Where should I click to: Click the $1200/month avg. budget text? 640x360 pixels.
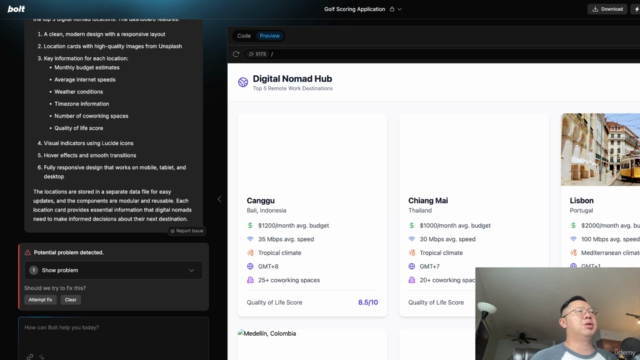pyautogui.click(x=293, y=225)
